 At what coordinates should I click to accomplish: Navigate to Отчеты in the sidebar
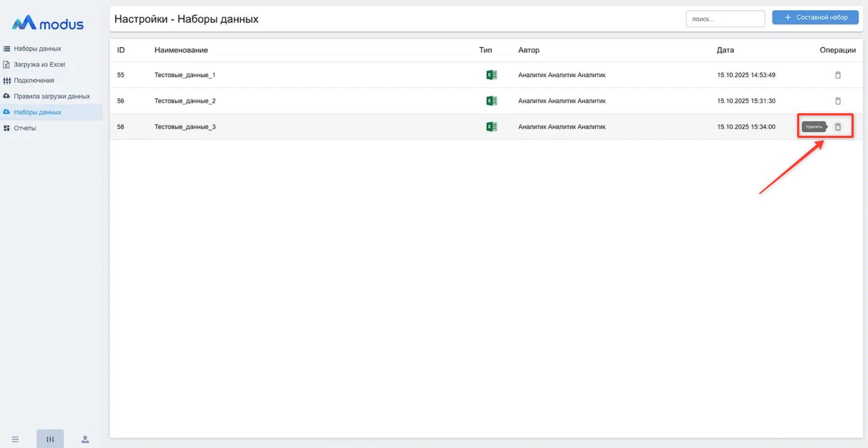pyautogui.click(x=25, y=129)
